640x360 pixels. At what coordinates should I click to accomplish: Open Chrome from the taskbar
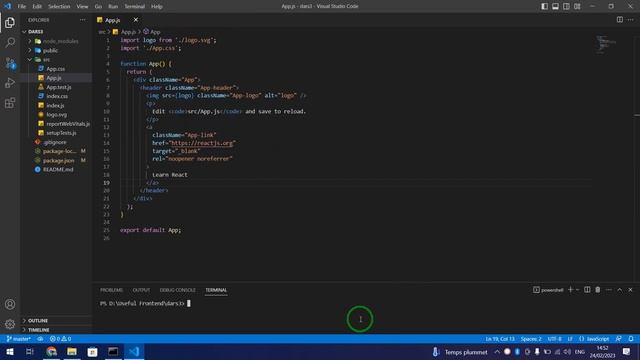tap(51, 352)
